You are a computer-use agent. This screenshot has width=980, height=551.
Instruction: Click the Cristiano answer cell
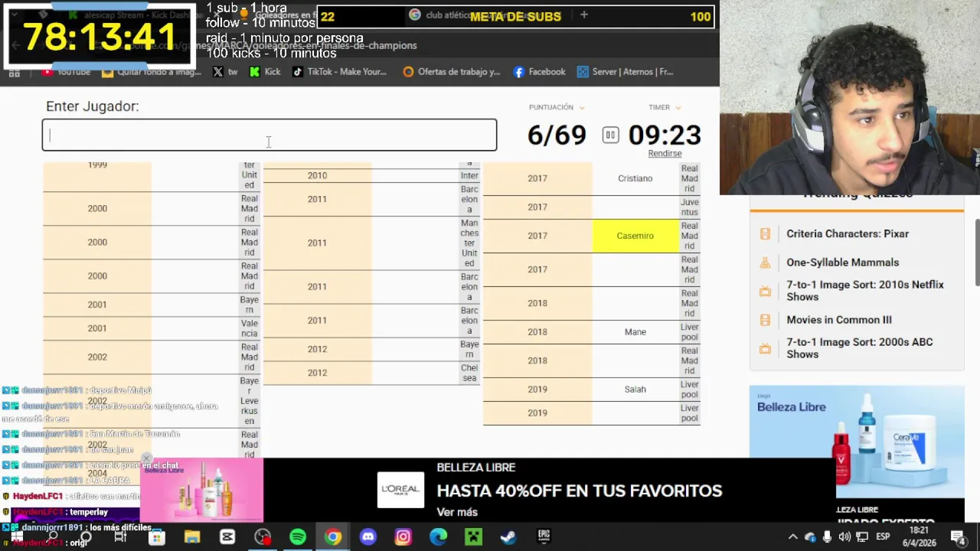(x=635, y=178)
